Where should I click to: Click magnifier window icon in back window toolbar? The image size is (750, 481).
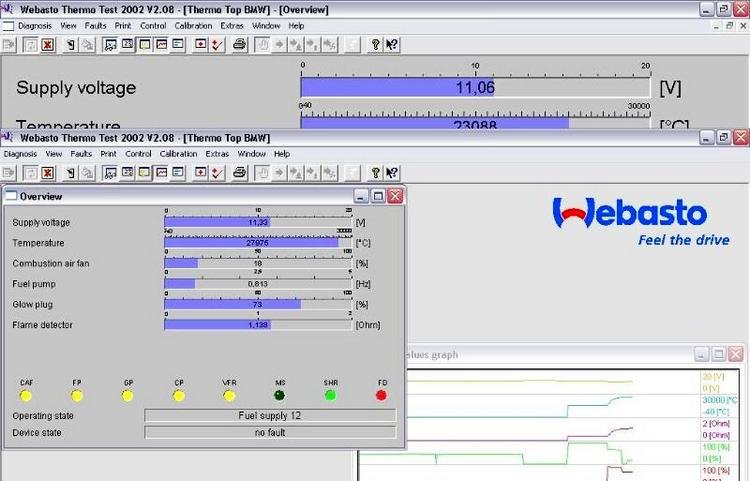click(x=110, y=45)
